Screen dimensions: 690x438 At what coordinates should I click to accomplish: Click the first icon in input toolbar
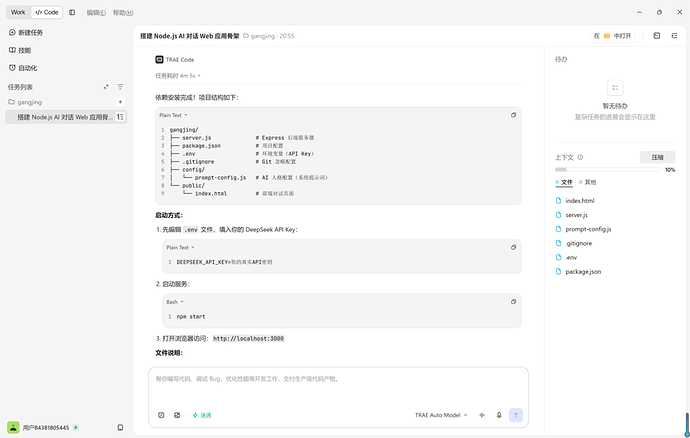point(161,415)
